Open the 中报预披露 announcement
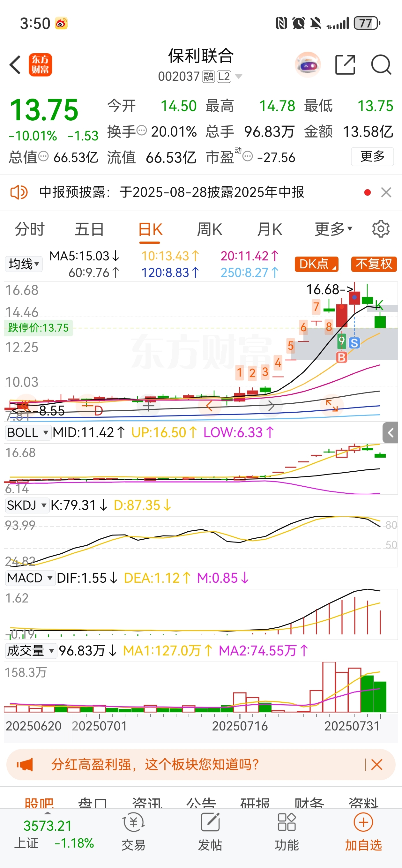 click(172, 192)
